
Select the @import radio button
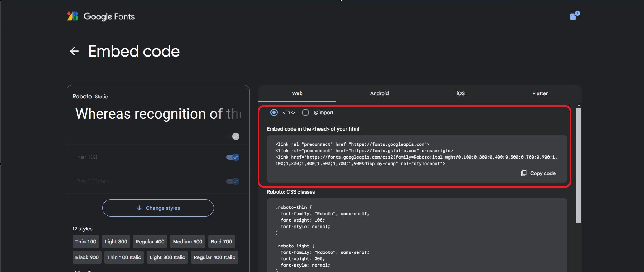click(306, 112)
